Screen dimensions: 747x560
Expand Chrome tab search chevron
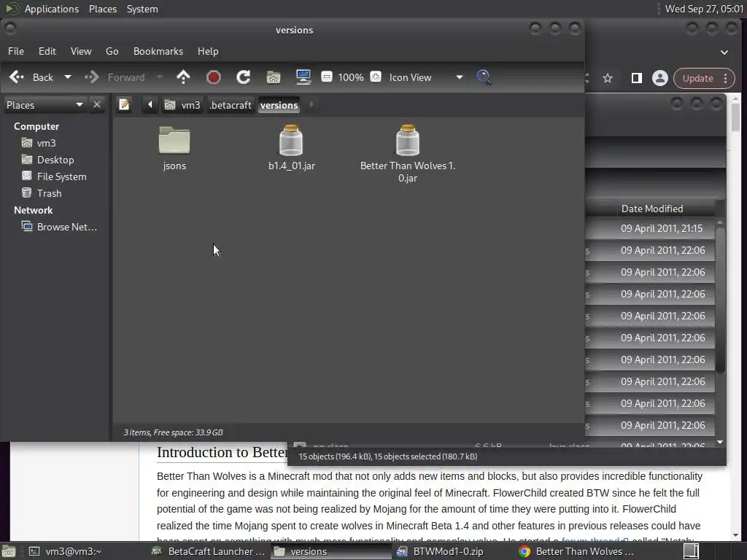tap(724, 52)
